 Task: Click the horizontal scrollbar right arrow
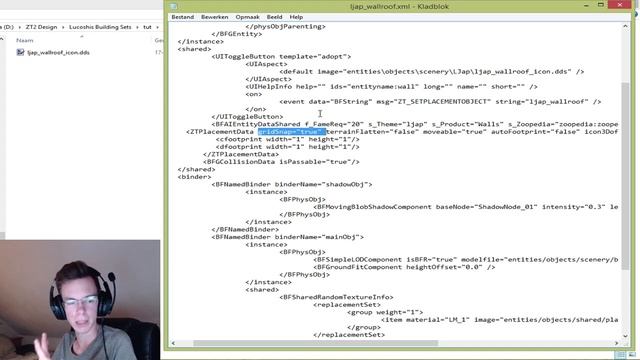[x=616, y=343]
